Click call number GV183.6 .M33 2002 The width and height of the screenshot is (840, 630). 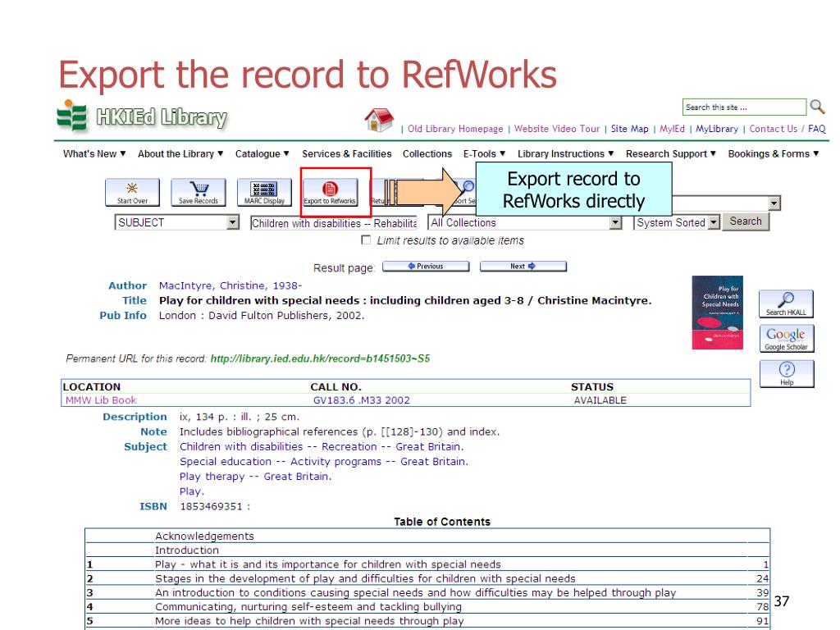click(x=361, y=400)
